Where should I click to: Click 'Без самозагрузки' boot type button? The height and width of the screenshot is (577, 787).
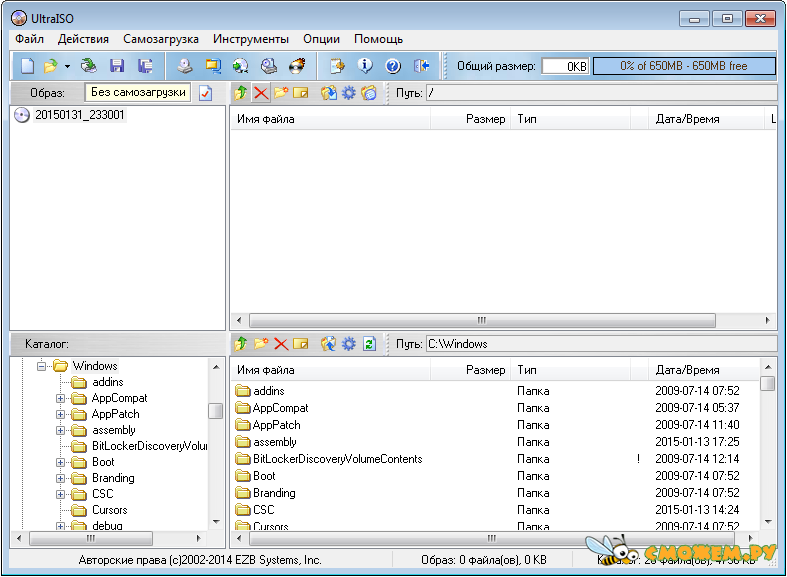pyautogui.click(x=138, y=92)
